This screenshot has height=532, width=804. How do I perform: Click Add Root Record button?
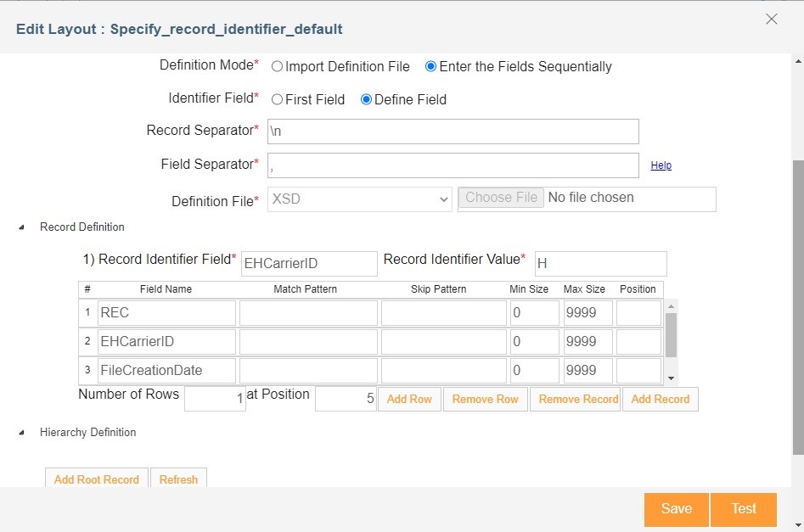coord(97,479)
